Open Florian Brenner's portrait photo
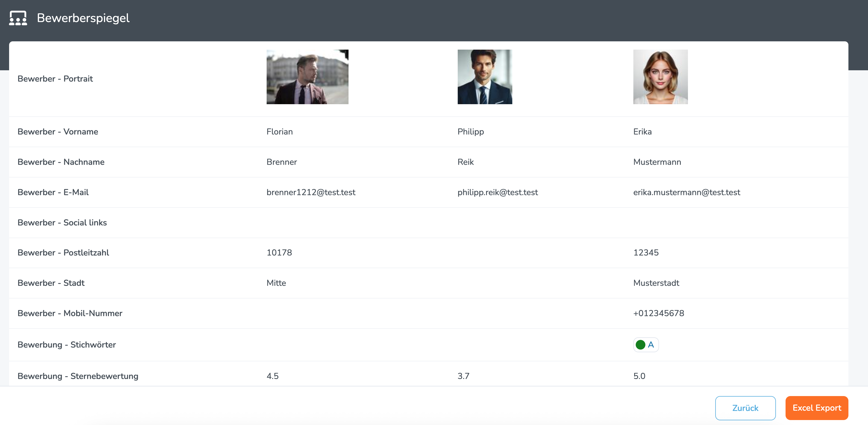 [x=307, y=77]
